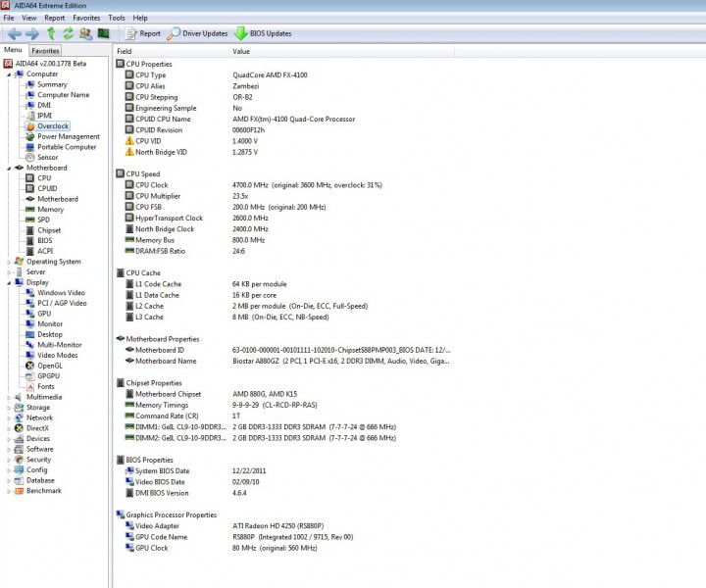This screenshot has height=588, width=706.
Task: Open the Sensor page in the tree
Action: (x=47, y=157)
